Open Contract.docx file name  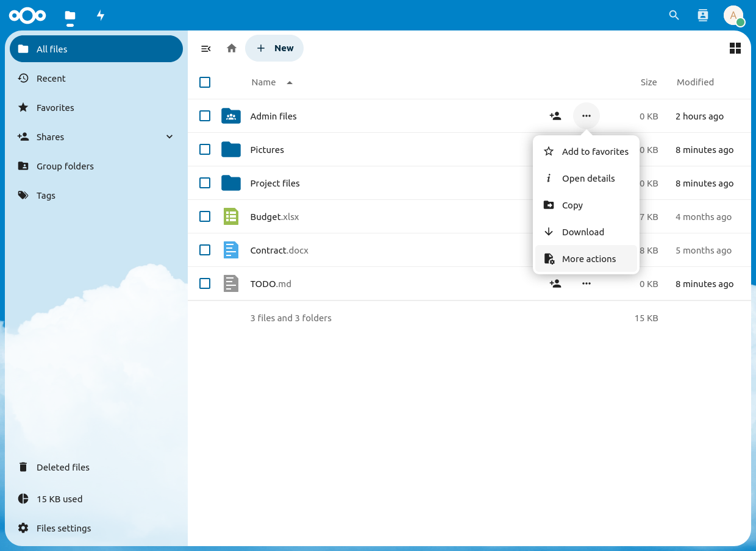coord(279,250)
